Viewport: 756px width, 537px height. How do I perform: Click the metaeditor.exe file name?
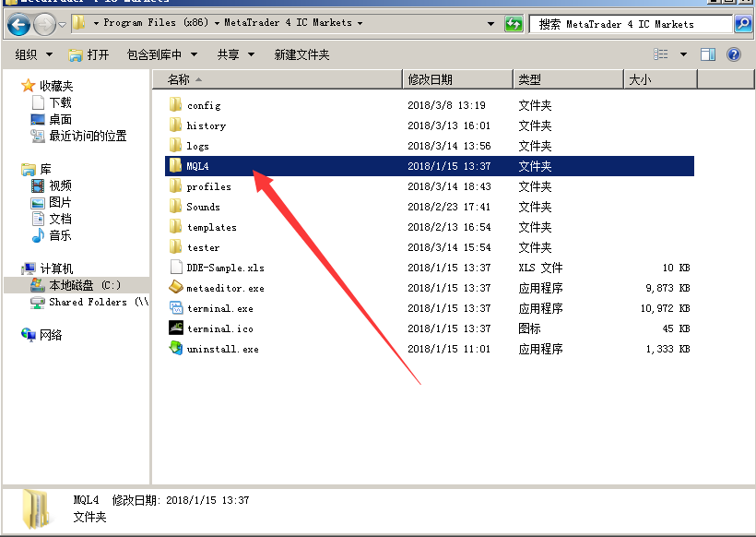point(225,288)
